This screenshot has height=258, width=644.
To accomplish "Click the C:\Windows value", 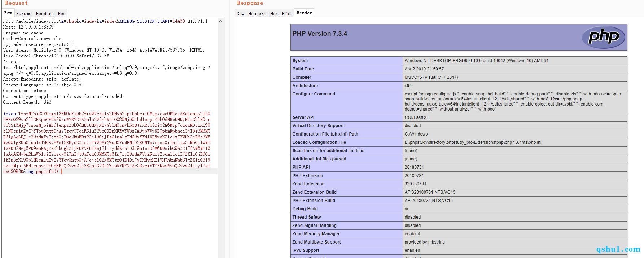I will tap(416, 134).
